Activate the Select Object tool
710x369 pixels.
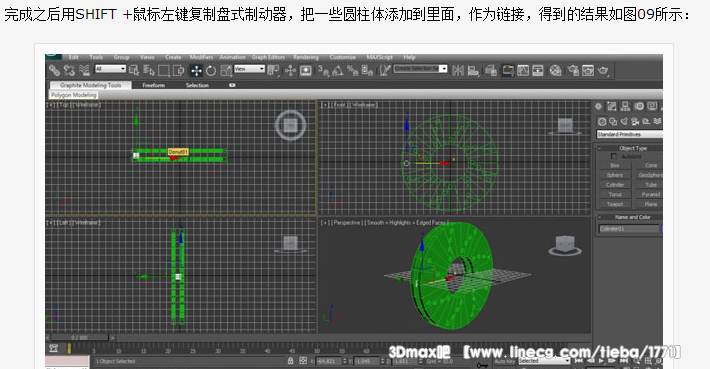(x=134, y=70)
